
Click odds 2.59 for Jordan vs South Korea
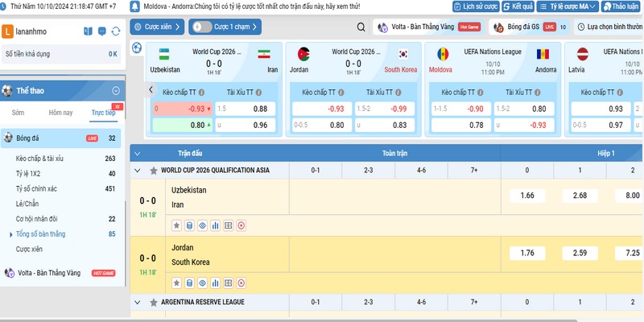point(580,253)
